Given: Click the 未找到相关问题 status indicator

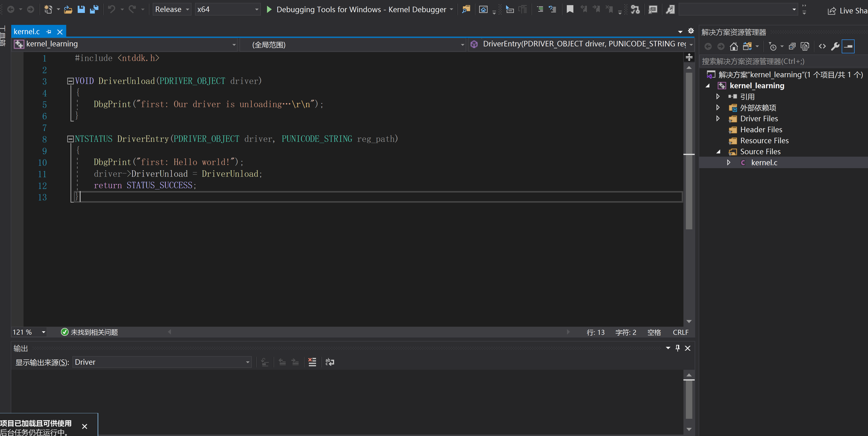Looking at the screenshot, I should pyautogui.click(x=89, y=332).
